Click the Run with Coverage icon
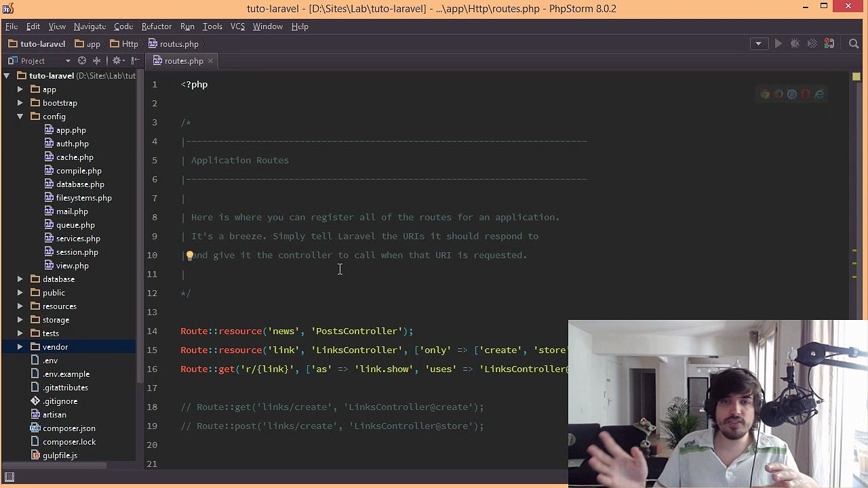This screenshot has height=488, width=868. coord(812,43)
